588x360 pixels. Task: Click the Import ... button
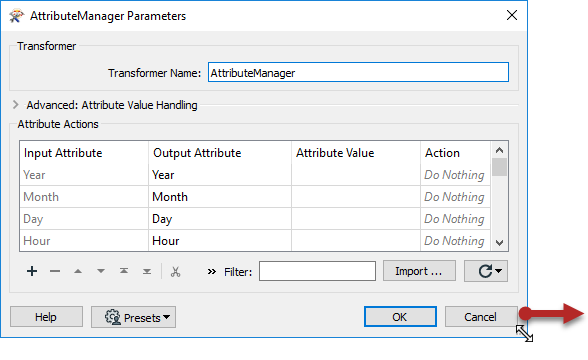point(419,271)
